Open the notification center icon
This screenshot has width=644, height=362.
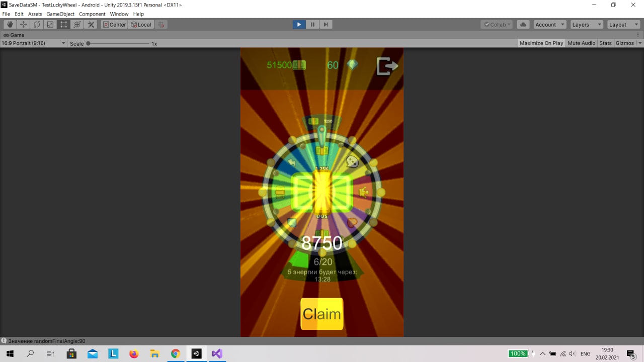631,353
